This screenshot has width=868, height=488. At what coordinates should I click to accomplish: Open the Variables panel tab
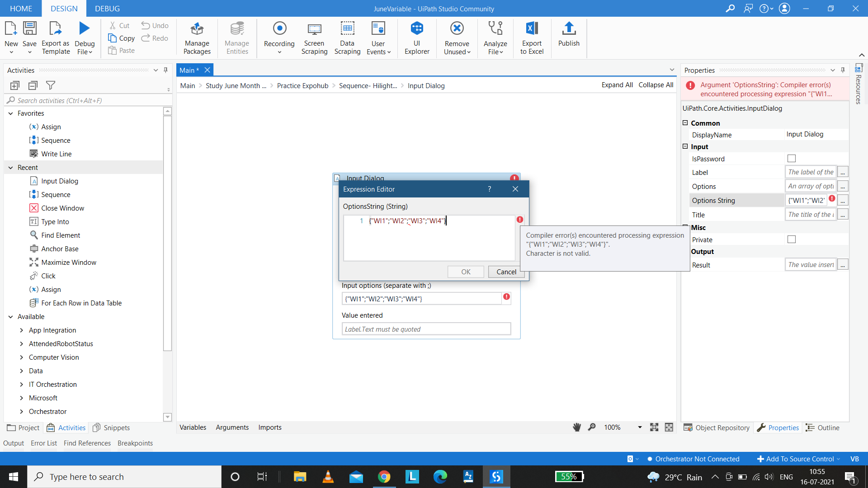[x=193, y=427]
